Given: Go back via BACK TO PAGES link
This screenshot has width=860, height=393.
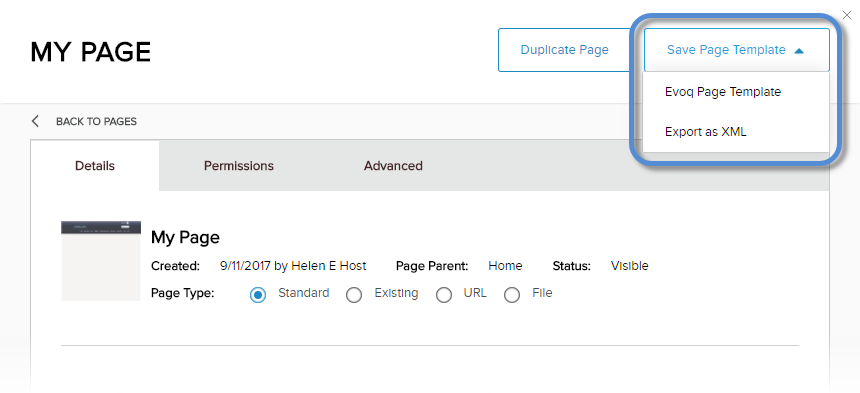Looking at the screenshot, I should (96, 122).
